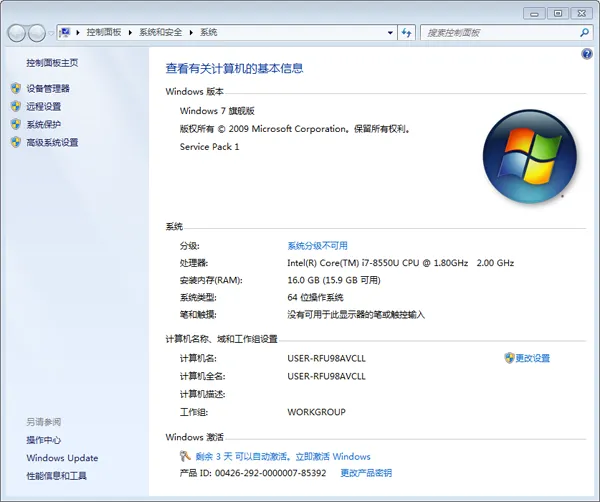
Task: Open the blue help question mark
Action: (x=587, y=54)
